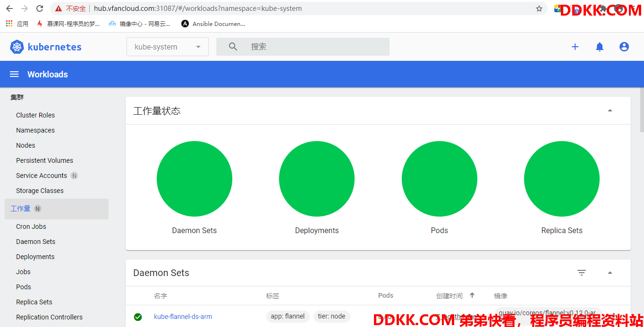Open Persistent Volumes in sidebar
This screenshot has width=644, height=327.
point(44,160)
